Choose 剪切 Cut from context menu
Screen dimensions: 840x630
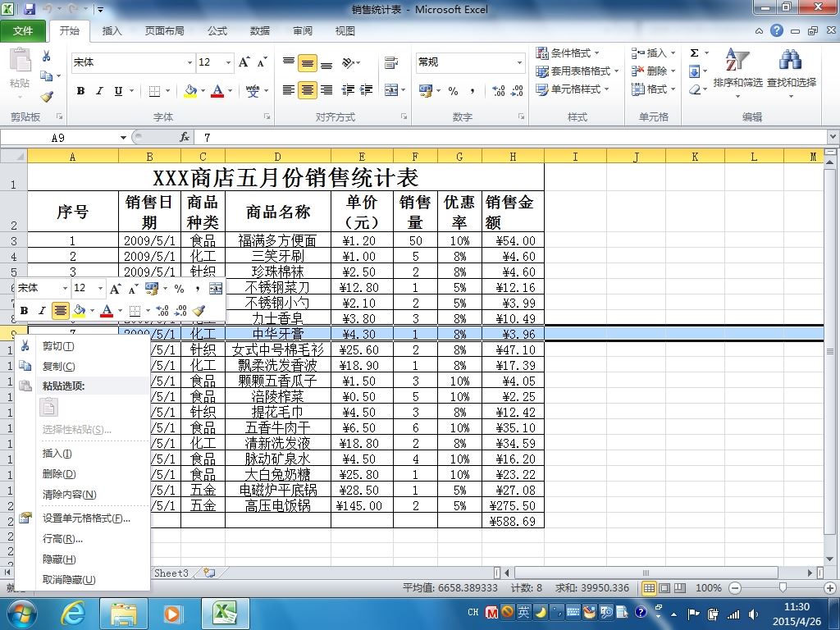click(83, 346)
